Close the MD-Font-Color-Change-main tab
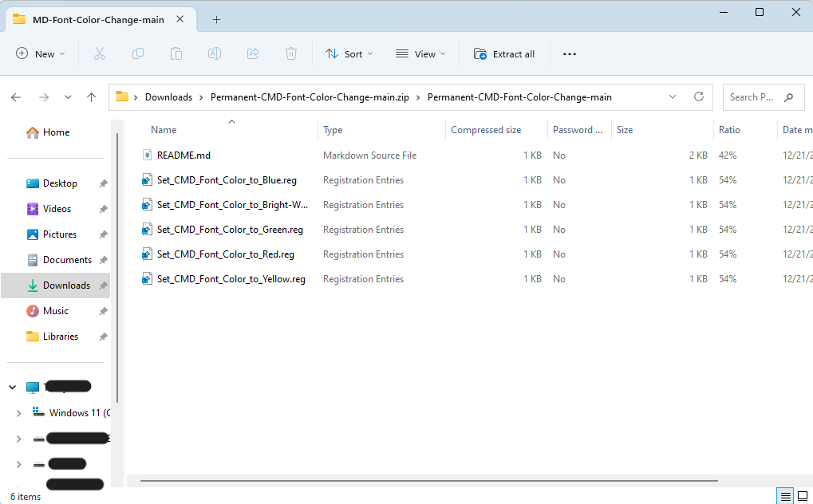813x504 pixels. [x=180, y=19]
